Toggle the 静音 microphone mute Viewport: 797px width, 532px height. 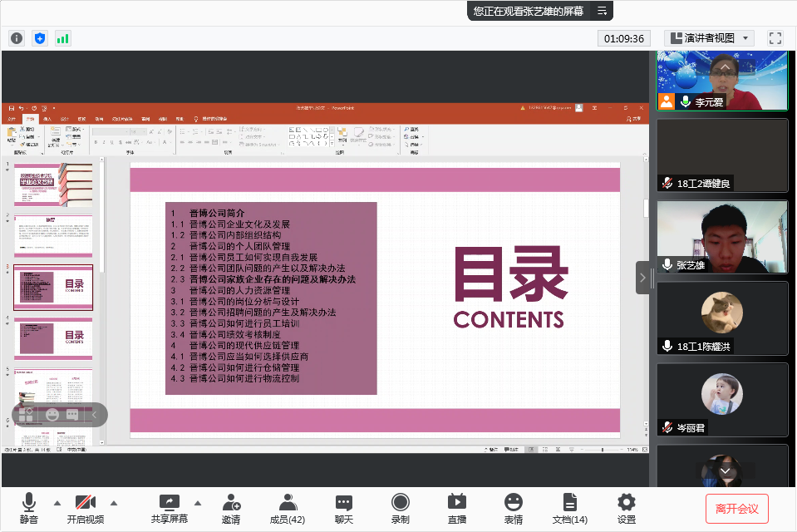point(29,509)
